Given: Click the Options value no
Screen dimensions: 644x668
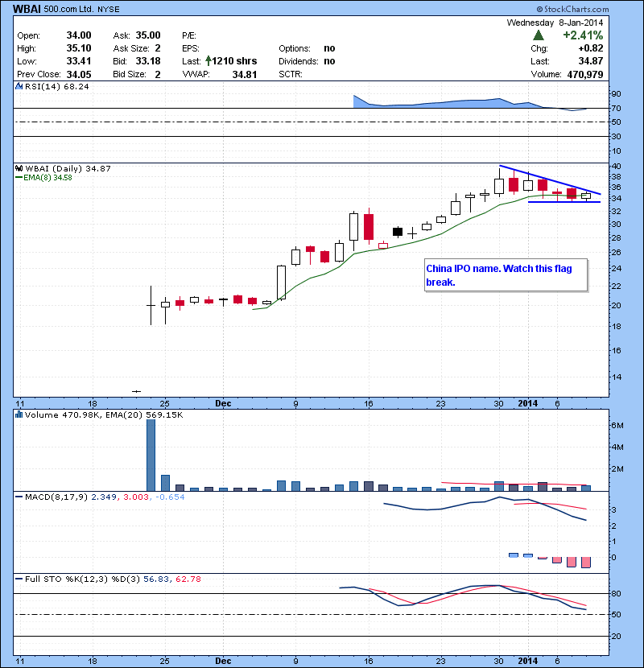Looking at the screenshot, I should [x=329, y=48].
